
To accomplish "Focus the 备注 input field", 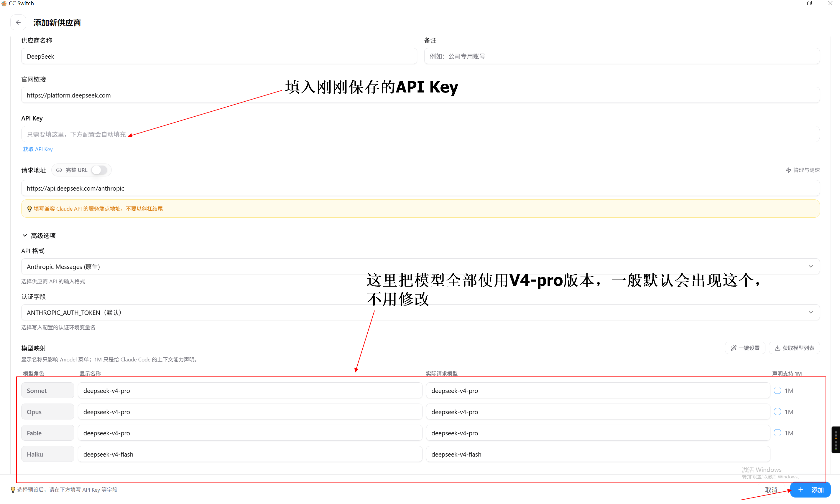I will [x=622, y=56].
